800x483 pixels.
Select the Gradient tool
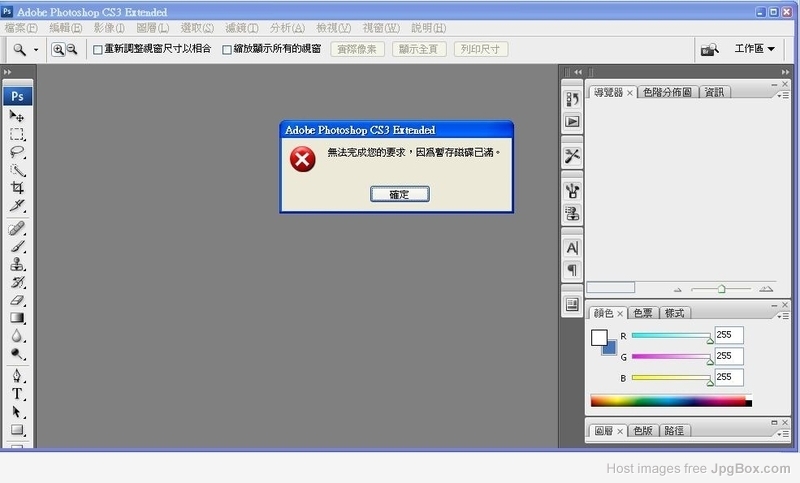(17, 318)
